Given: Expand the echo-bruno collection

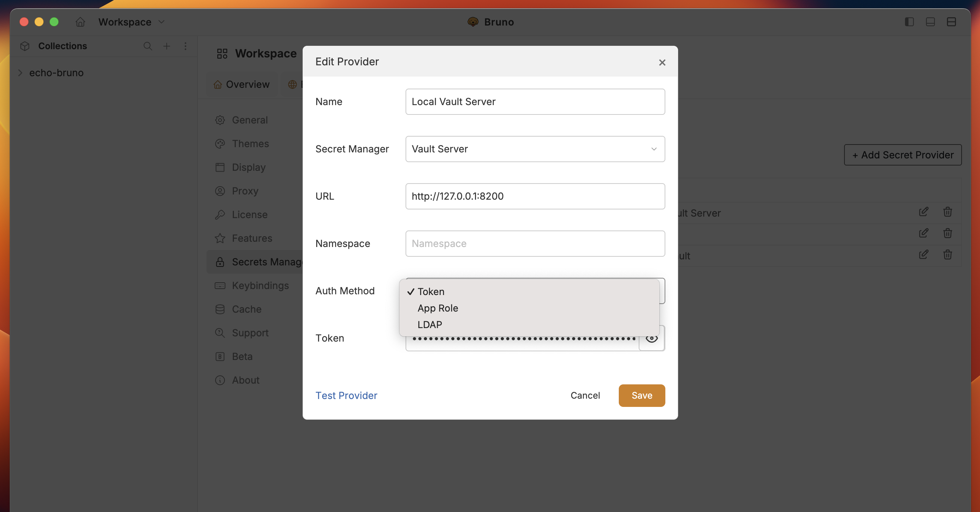Looking at the screenshot, I should 21,73.
